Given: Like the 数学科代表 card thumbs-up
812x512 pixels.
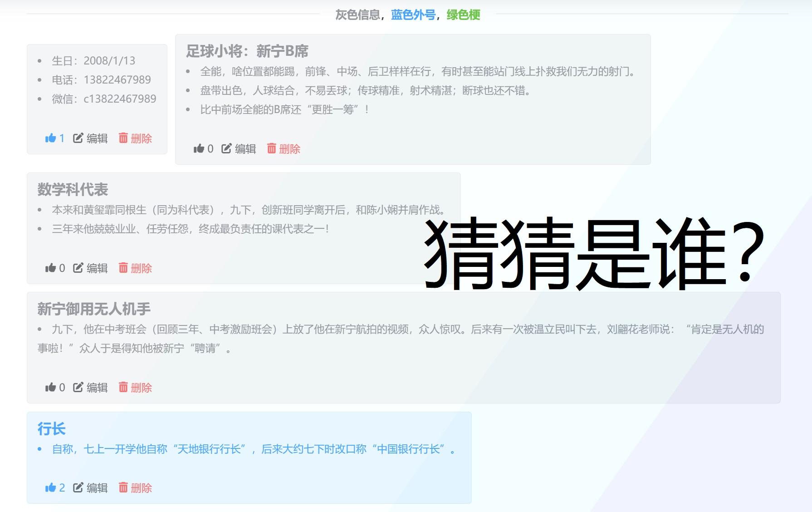Looking at the screenshot, I should pos(50,268).
